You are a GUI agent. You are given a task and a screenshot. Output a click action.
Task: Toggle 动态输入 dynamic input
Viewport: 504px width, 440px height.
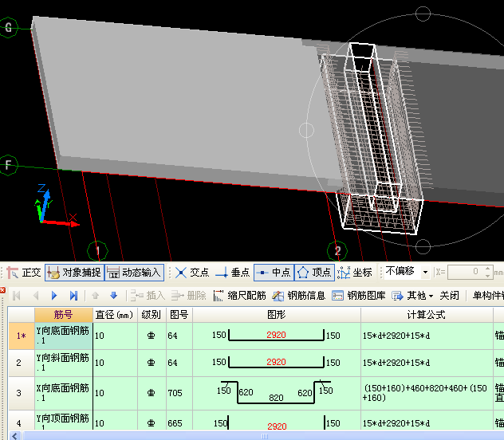point(134,273)
